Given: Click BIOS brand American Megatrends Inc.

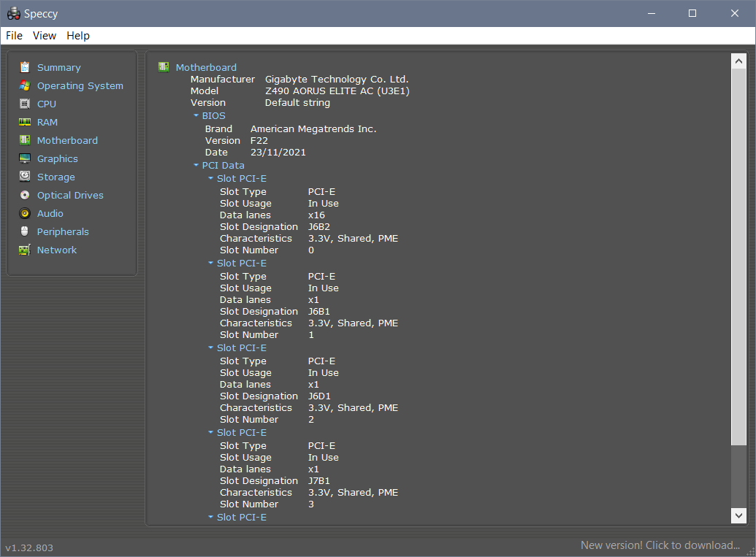Looking at the screenshot, I should [313, 129].
